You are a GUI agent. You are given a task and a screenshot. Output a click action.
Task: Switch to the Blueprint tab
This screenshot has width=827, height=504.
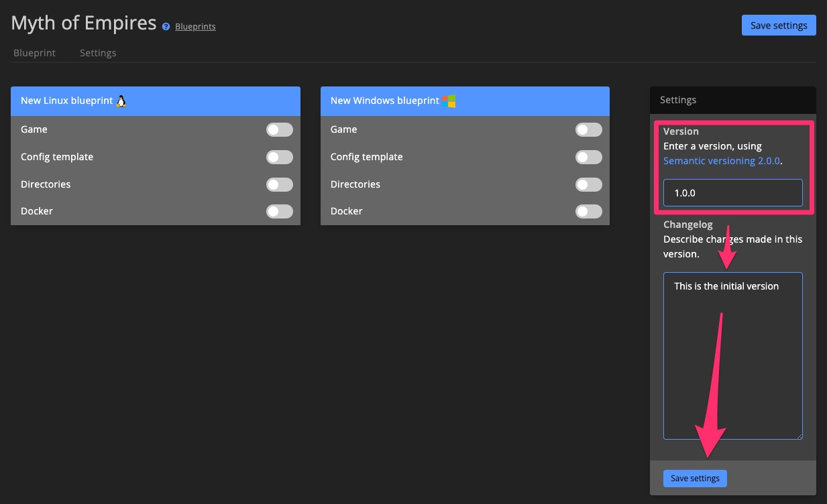[34, 52]
